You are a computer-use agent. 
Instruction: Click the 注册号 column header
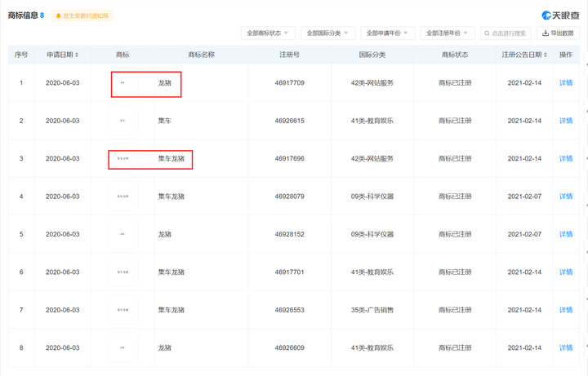click(289, 55)
